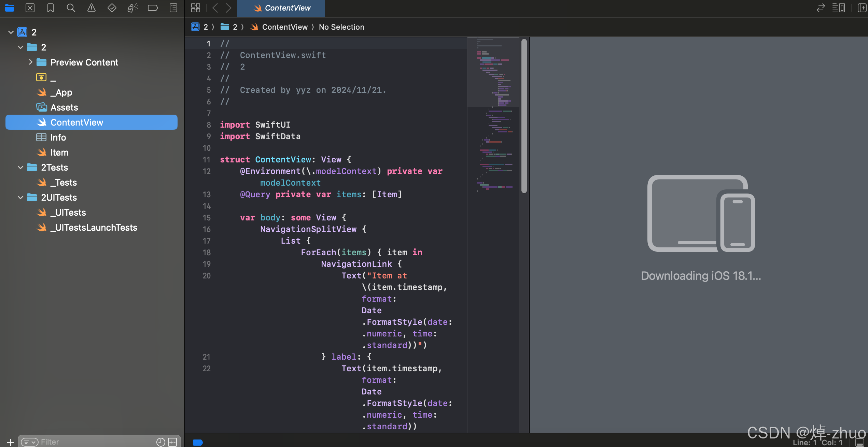The image size is (868, 447).
Task: Click the 'Downloading iOS 18.1...' preview message
Action: click(701, 276)
